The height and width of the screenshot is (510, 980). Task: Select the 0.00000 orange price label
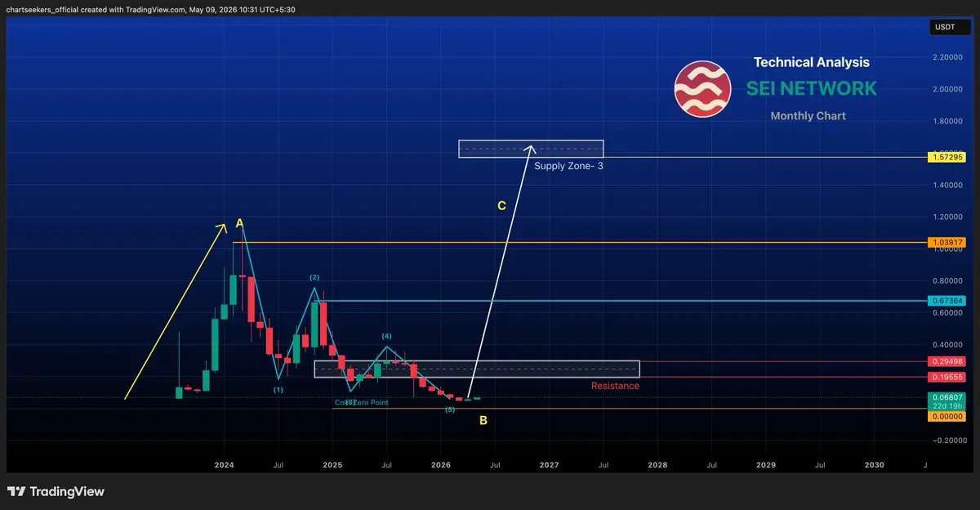(x=947, y=417)
